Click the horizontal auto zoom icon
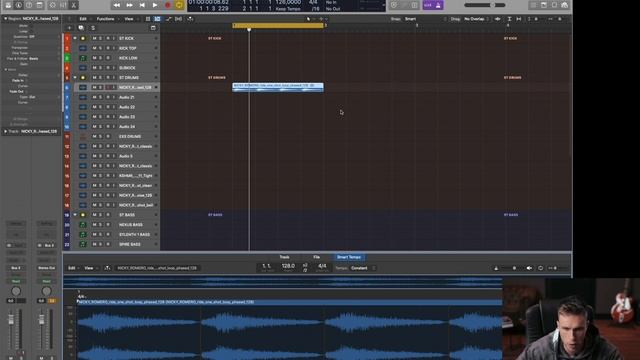 [519, 19]
